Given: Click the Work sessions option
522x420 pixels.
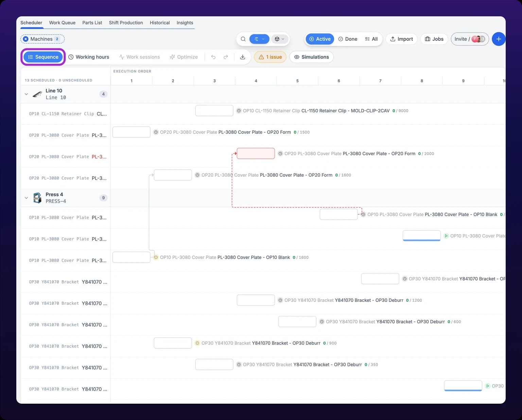Looking at the screenshot, I should pyautogui.click(x=140, y=57).
